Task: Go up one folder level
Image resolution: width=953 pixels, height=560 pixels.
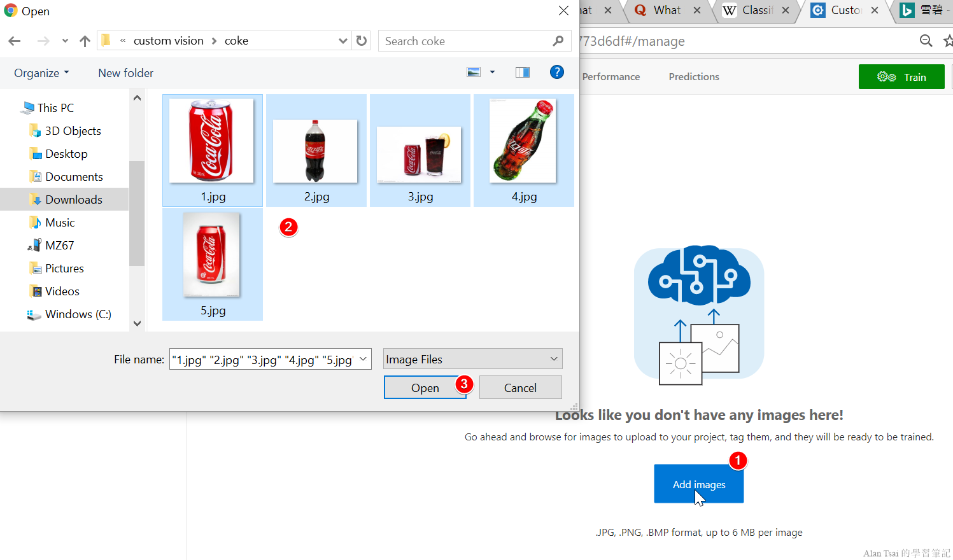Action: coord(85,41)
